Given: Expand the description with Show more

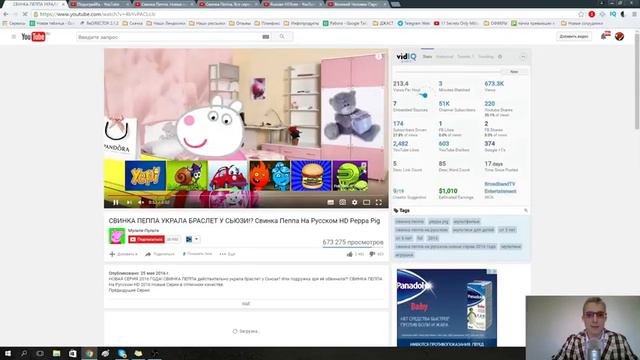Looking at the screenshot, I should pos(246,304).
